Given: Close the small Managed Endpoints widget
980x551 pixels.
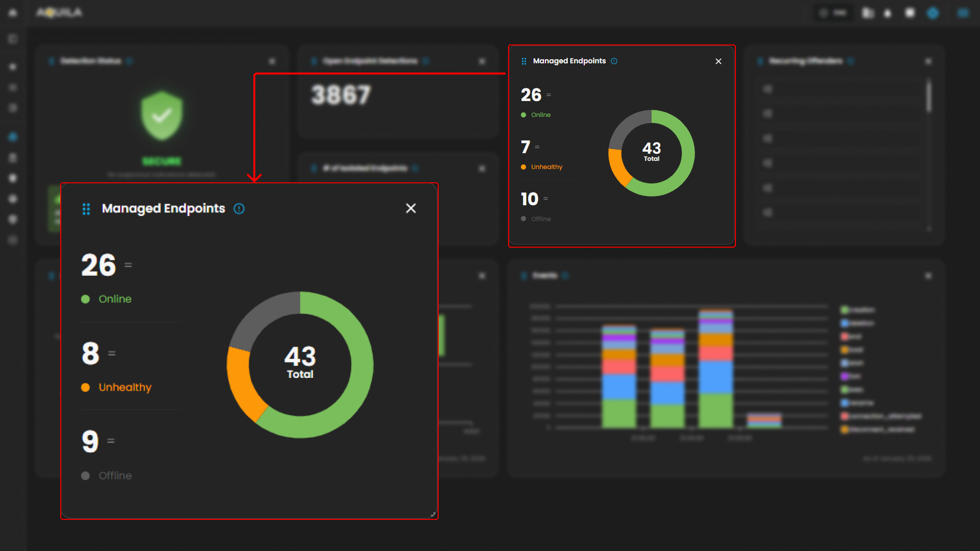Looking at the screenshot, I should coord(718,61).
